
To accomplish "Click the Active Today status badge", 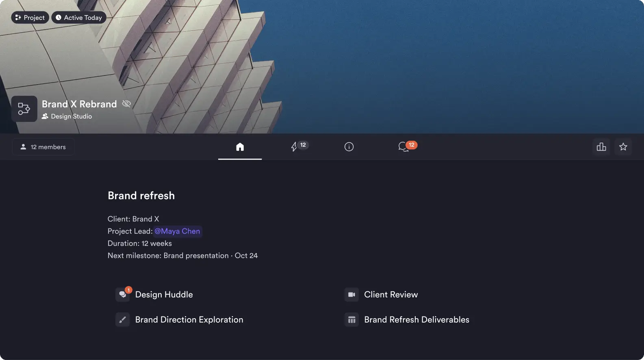I will 79,17.
